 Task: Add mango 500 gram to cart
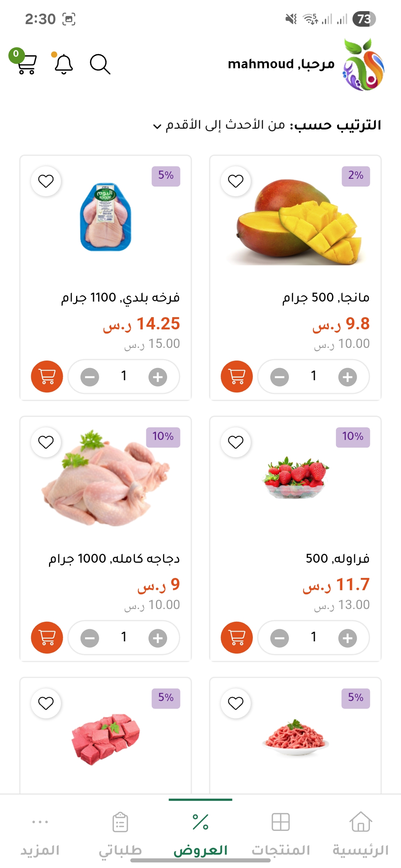tap(237, 377)
